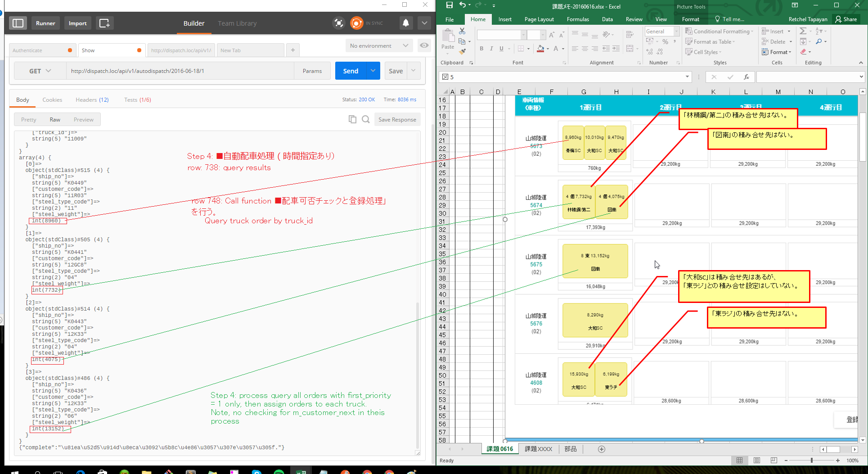This screenshot has height=474, width=868.
Task: Click the Percent Style icon in Excel
Action: (665, 42)
